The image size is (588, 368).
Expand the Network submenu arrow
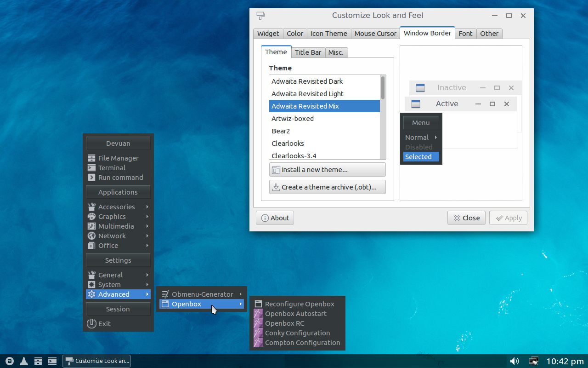point(147,236)
